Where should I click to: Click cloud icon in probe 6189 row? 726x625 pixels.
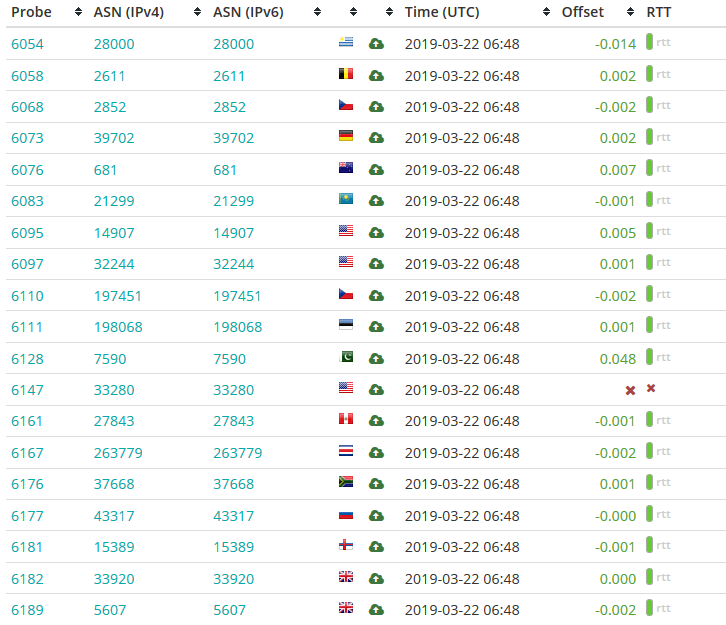pyautogui.click(x=376, y=610)
